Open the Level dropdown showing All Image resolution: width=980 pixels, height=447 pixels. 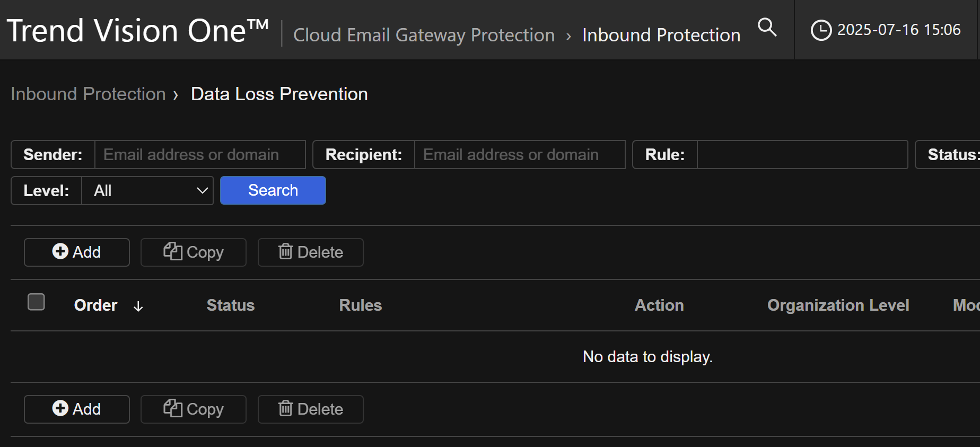(147, 191)
